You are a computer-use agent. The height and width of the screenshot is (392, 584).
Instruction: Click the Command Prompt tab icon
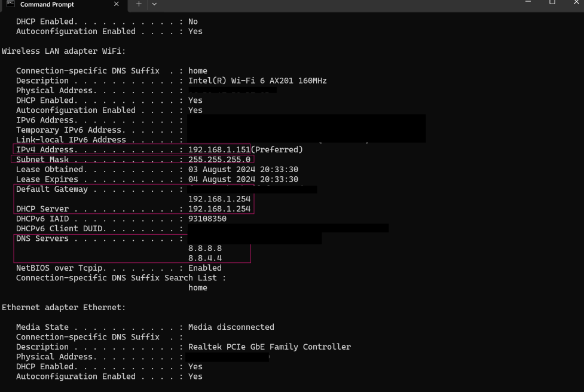pos(10,4)
